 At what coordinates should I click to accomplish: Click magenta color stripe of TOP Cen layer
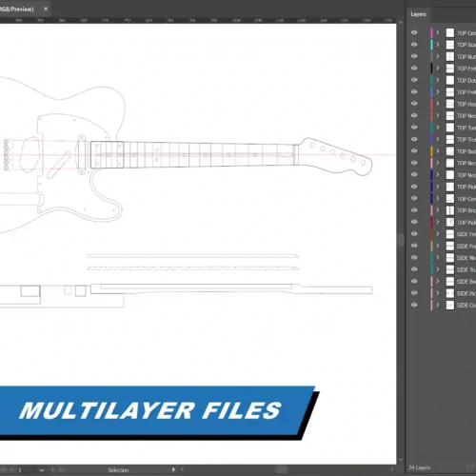coord(431,32)
